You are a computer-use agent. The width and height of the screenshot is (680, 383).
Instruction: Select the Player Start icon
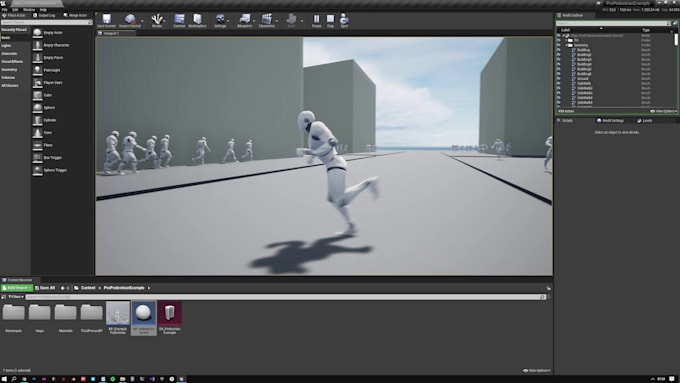37,82
